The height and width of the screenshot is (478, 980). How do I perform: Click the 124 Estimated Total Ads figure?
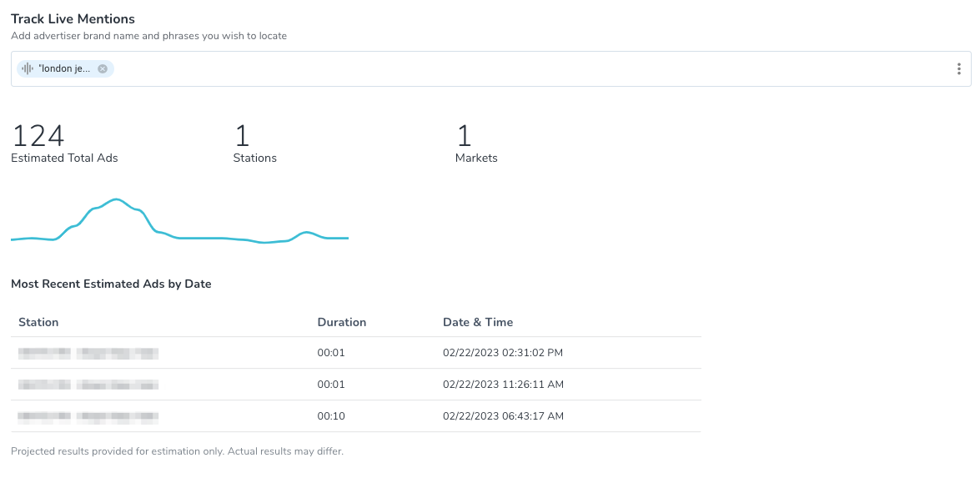[x=38, y=135]
